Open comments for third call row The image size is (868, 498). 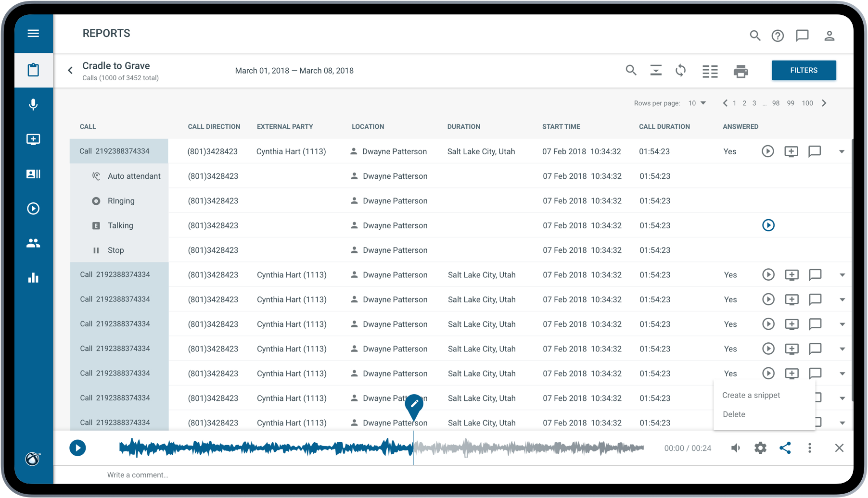[815, 299]
